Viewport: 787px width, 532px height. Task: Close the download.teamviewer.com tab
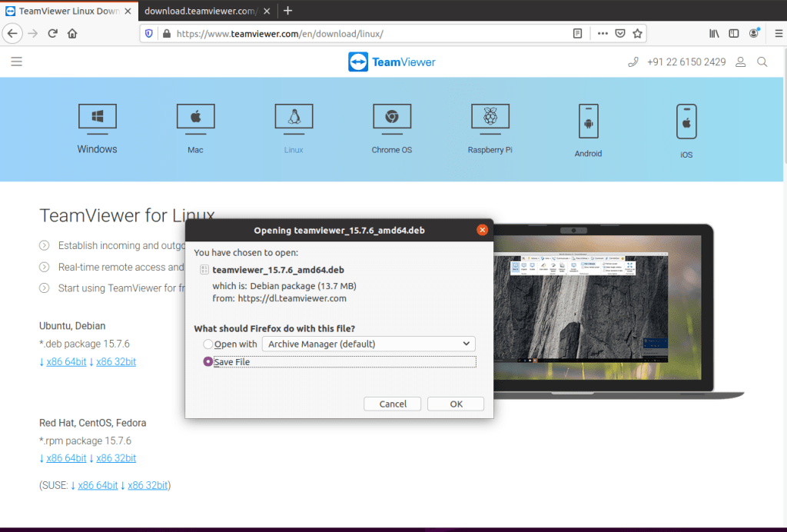pos(267,11)
